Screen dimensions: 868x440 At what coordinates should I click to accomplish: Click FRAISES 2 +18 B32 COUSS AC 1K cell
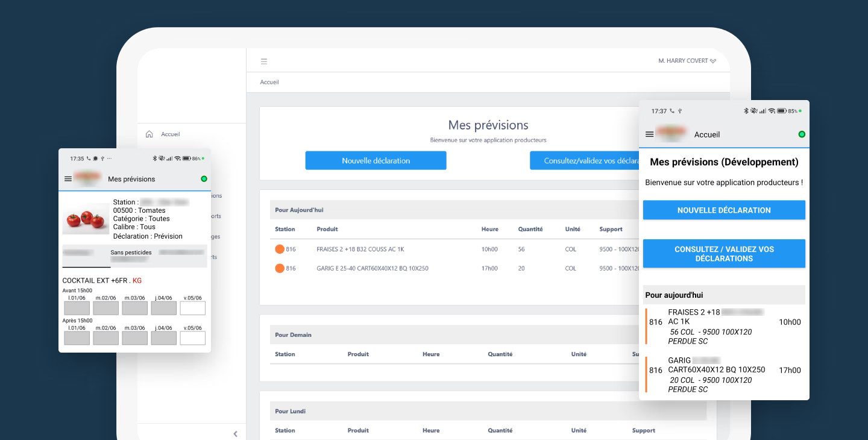pos(360,249)
